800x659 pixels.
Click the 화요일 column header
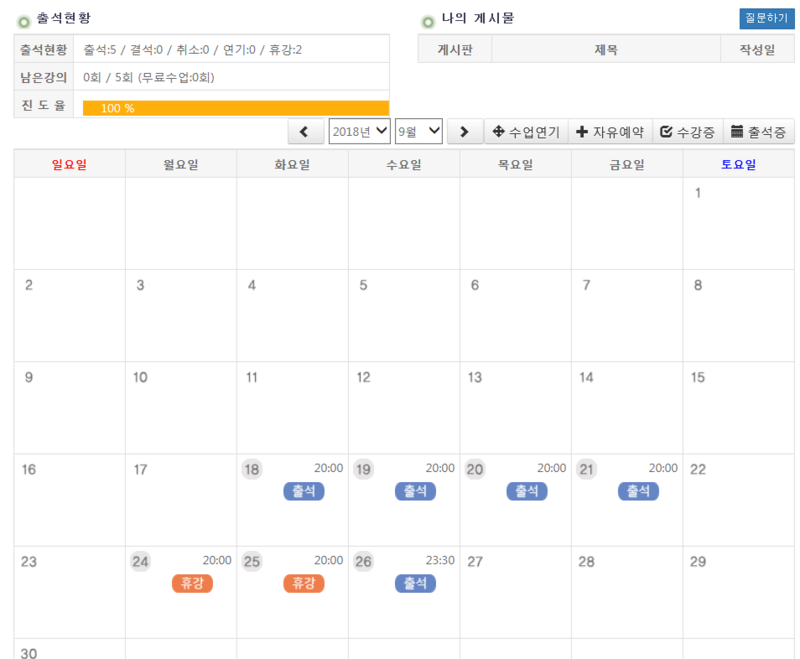pyautogui.click(x=292, y=164)
